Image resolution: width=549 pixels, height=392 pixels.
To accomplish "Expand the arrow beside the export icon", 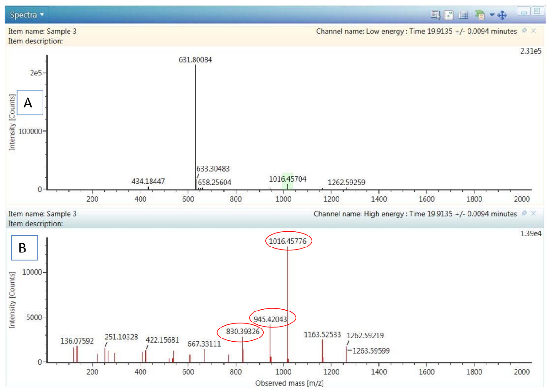I will 492,15.
